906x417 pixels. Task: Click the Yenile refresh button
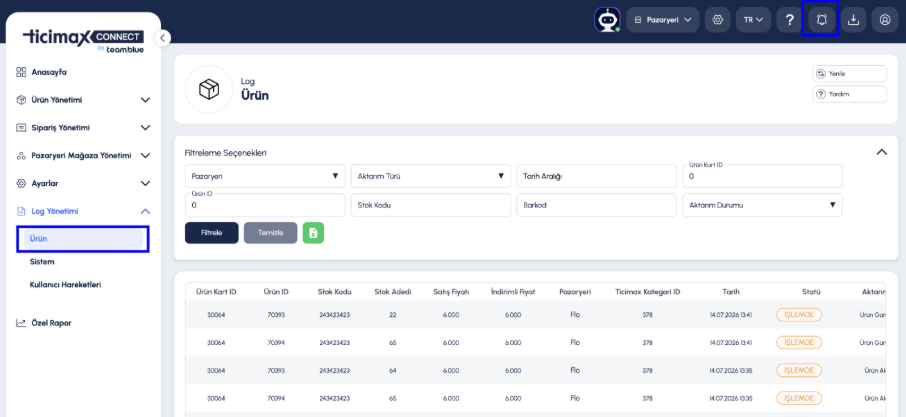(x=849, y=74)
